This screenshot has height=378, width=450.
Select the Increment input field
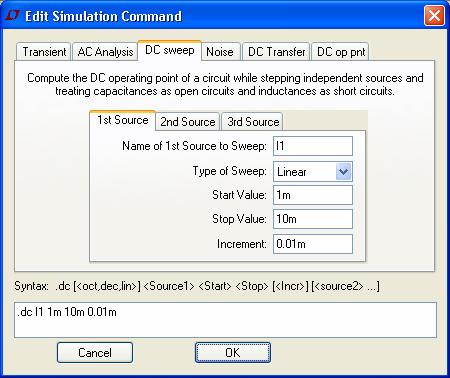tap(313, 244)
